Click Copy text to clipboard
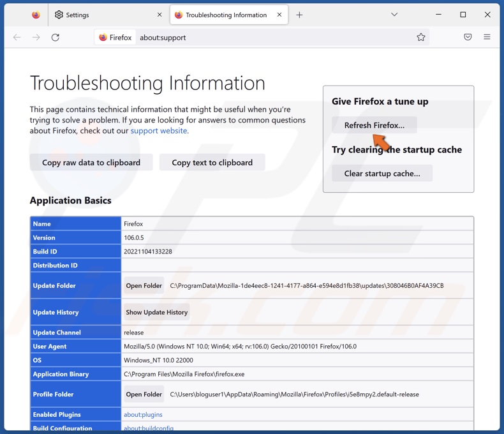Viewport: 504px width, 434px height. pyautogui.click(x=212, y=162)
